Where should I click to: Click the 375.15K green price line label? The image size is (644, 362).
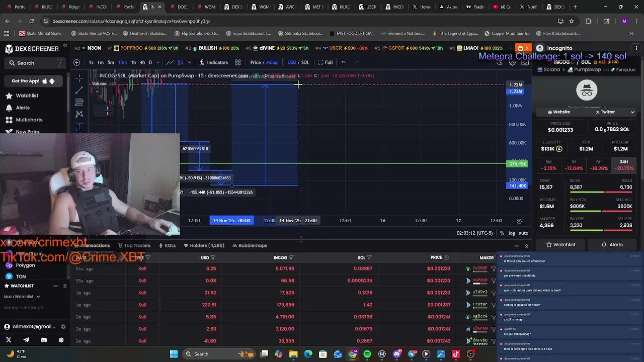click(x=517, y=164)
